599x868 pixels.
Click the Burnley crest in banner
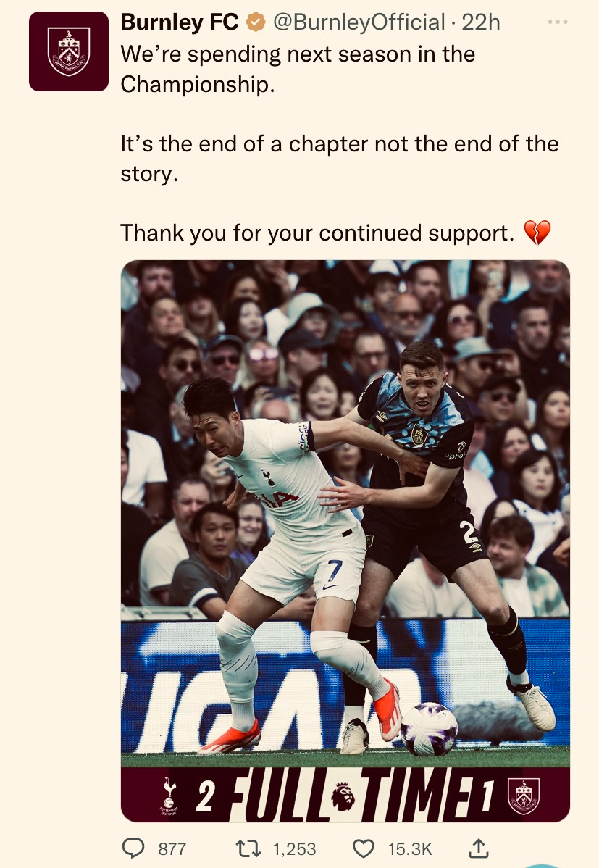point(523,796)
